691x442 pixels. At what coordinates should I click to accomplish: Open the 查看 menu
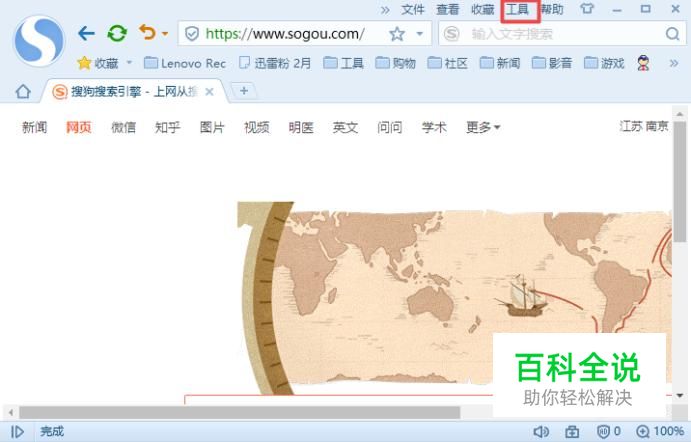point(448,9)
